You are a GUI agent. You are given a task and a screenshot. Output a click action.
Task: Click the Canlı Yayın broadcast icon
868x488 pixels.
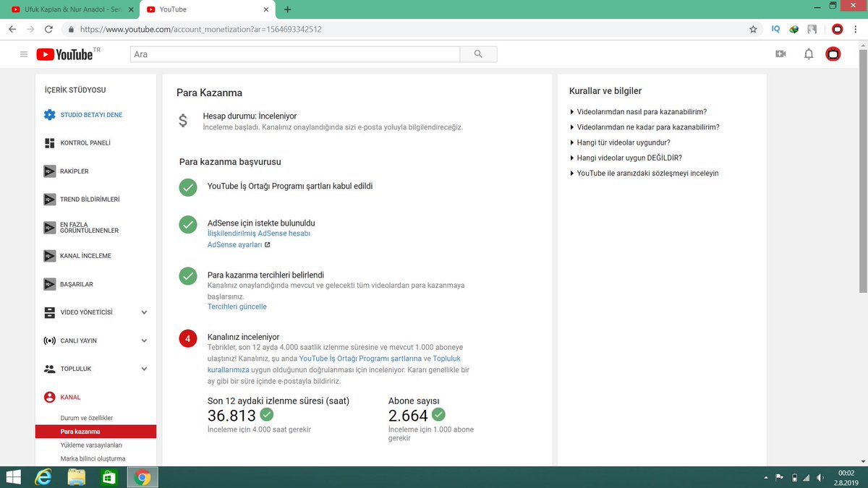click(x=49, y=341)
